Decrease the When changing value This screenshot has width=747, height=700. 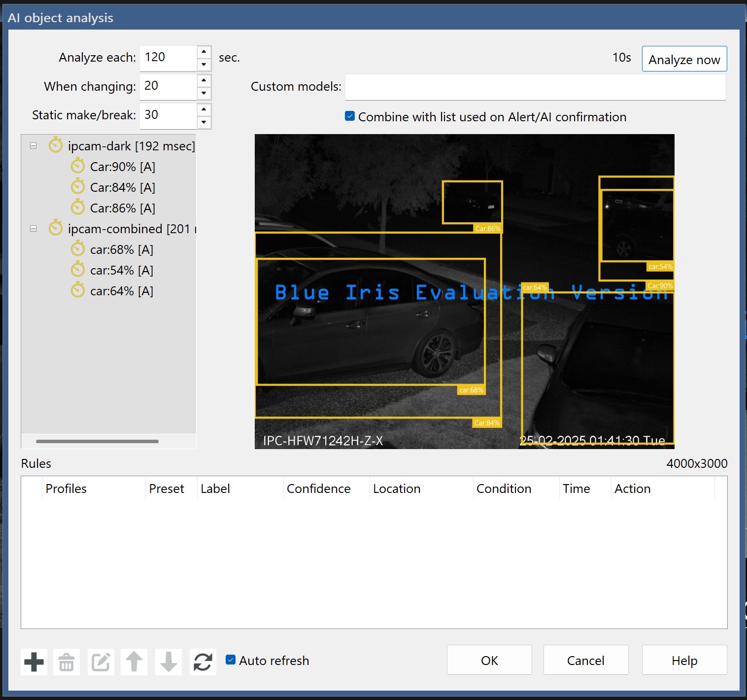click(x=204, y=93)
